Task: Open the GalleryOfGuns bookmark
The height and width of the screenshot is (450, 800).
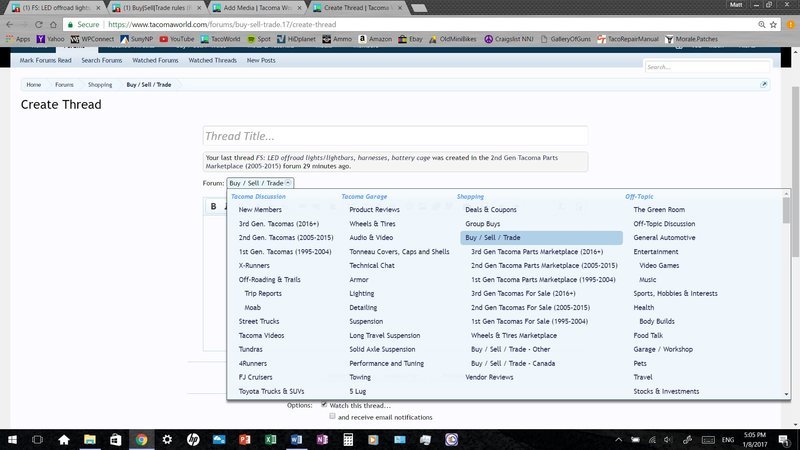Action: click(565, 39)
